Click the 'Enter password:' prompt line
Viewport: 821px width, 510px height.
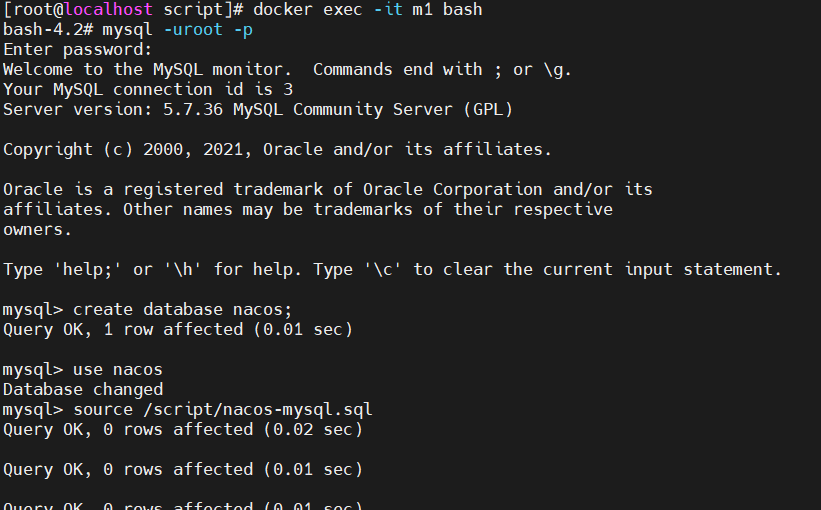pyautogui.click(x=77, y=50)
